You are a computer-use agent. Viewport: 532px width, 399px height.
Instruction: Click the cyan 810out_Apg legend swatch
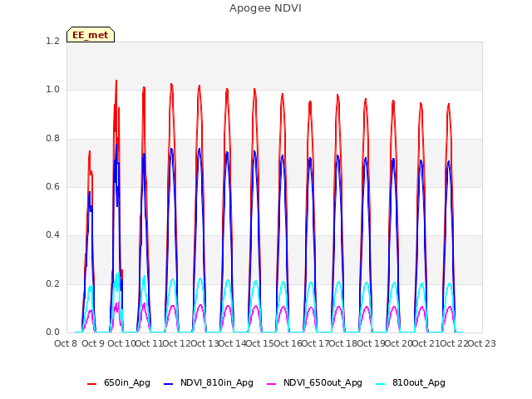coord(381,384)
